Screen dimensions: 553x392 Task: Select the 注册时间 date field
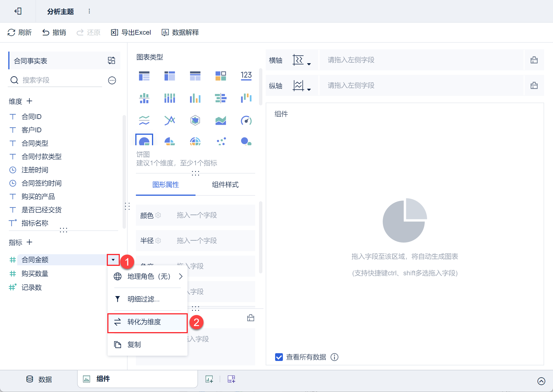35,170
